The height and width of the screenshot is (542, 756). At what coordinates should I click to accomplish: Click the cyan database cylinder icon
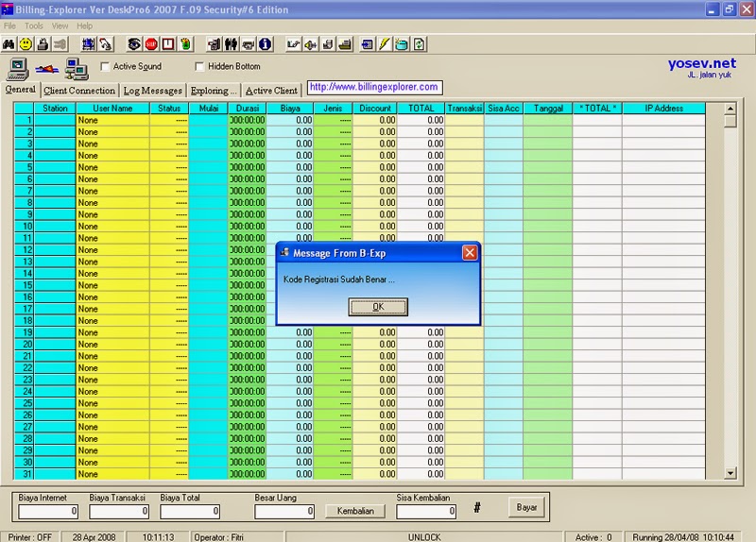point(401,44)
